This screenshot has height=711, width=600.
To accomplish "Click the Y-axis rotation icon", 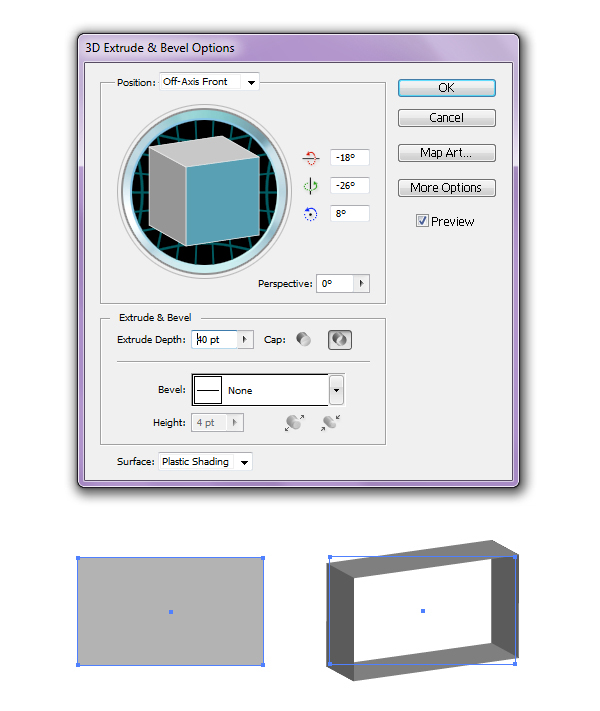I will pyautogui.click(x=311, y=185).
